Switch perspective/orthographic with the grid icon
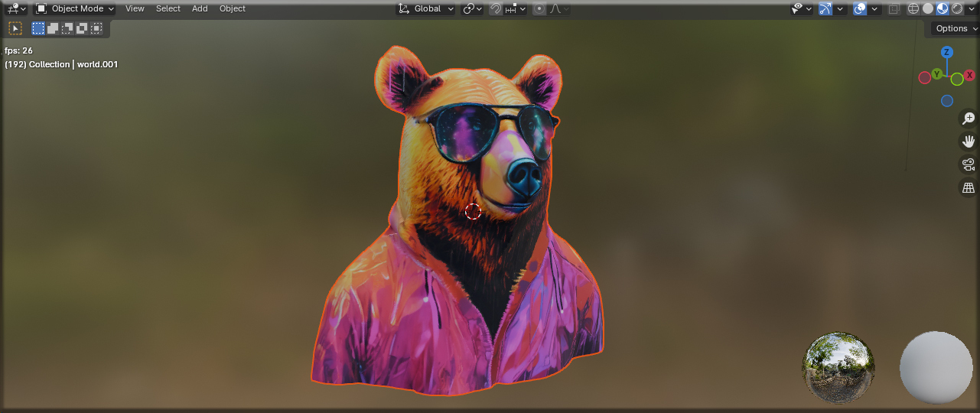 (969, 187)
